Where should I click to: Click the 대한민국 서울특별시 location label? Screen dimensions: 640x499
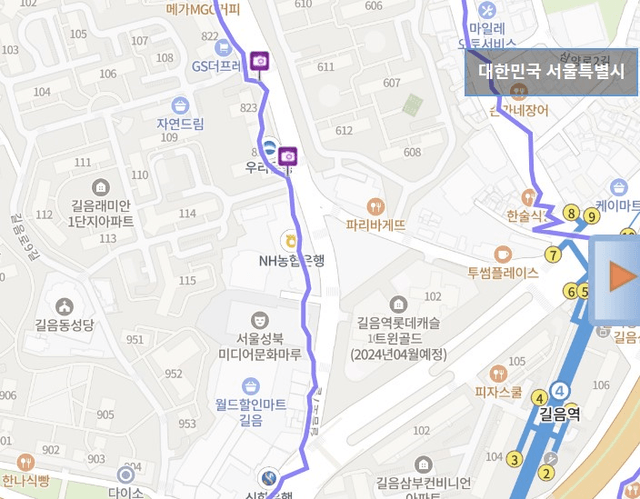(x=551, y=72)
